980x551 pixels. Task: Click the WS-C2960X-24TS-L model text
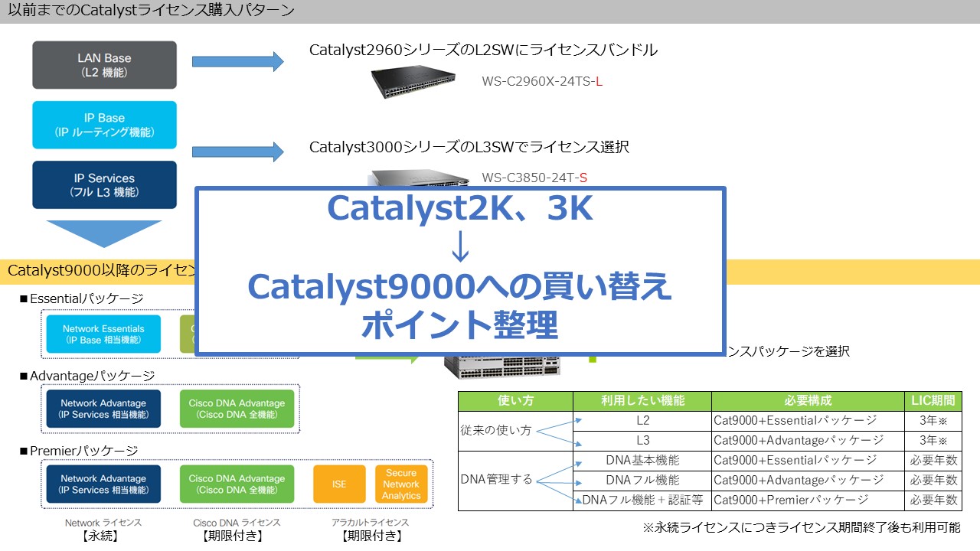point(542,81)
